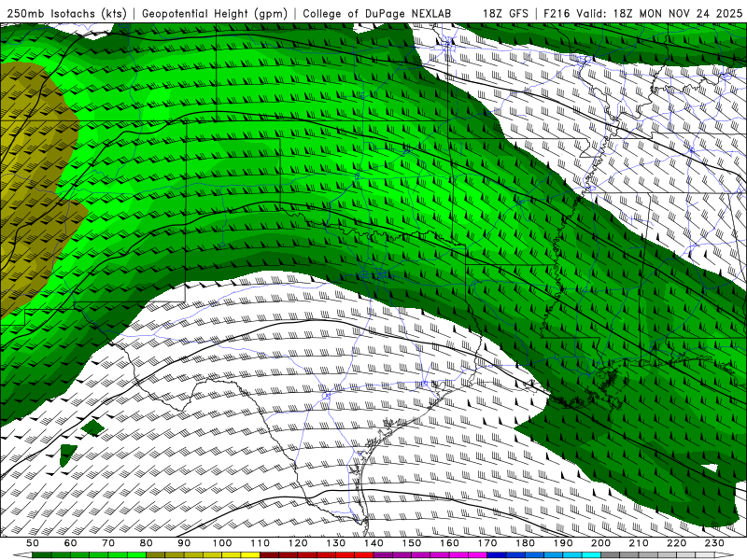
Task: Click the '130' value on the color scale
Action: tap(335, 543)
